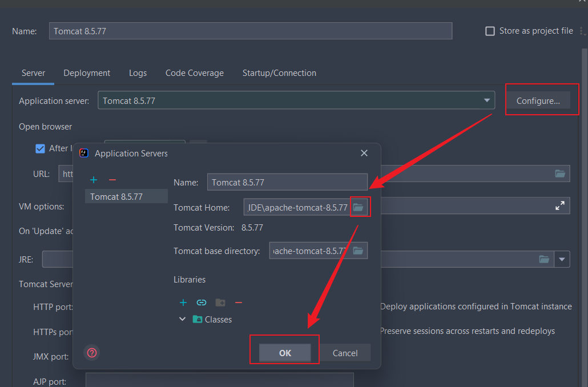Open help with the question mark icon
This screenshot has height=387, width=588.
[x=92, y=353]
